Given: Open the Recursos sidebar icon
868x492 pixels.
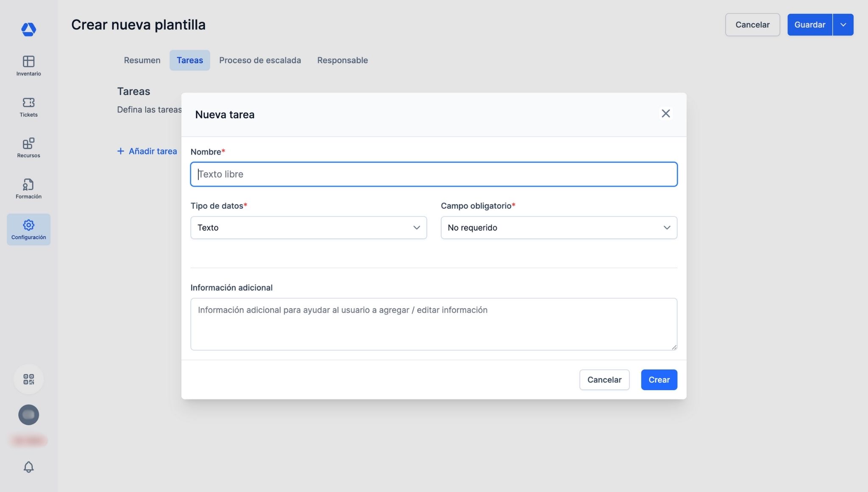Looking at the screenshot, I should click(x=28, y=148).
